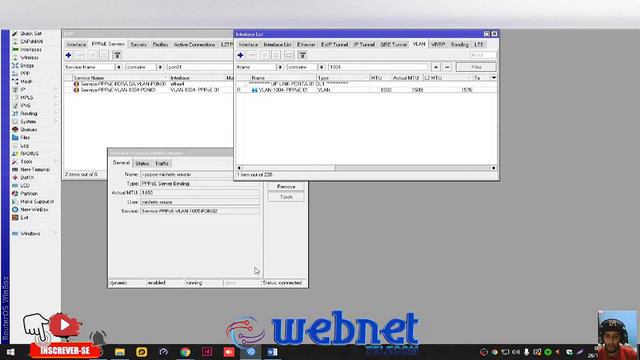Switch to Ethernet tab in Interface List
This screenshot has width=640, height=360.
(x=306, y=44)
